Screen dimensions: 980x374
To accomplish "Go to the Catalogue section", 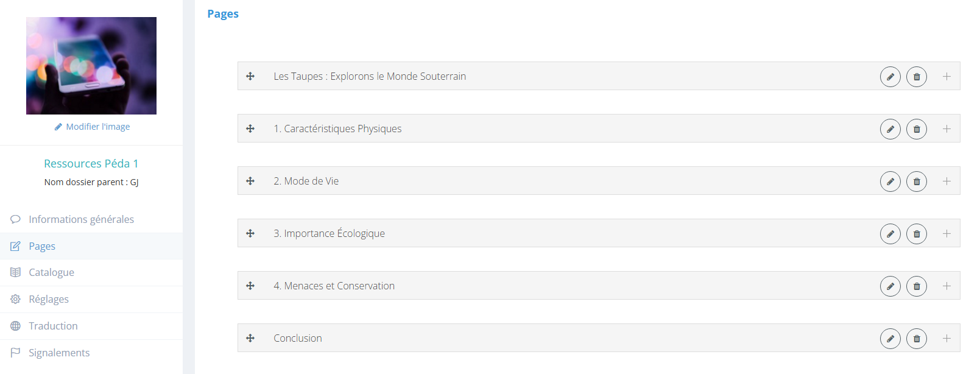I will coord(51,272).
